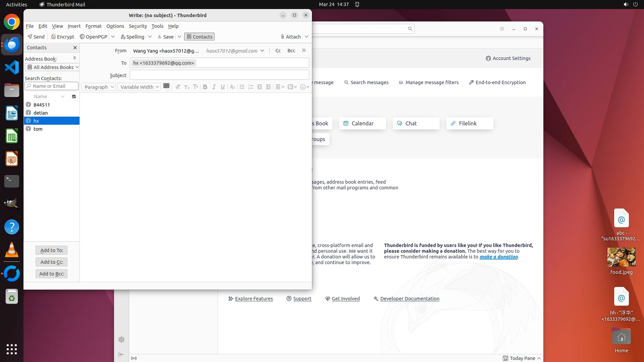Click the indent text icon
644x362 pixels.
tap(268, 87)
